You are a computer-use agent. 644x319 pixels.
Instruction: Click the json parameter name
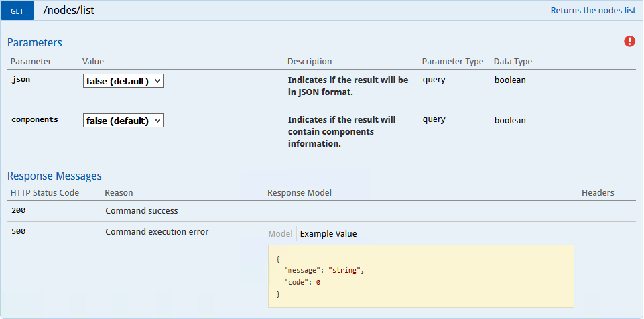[x=21, y=80]
